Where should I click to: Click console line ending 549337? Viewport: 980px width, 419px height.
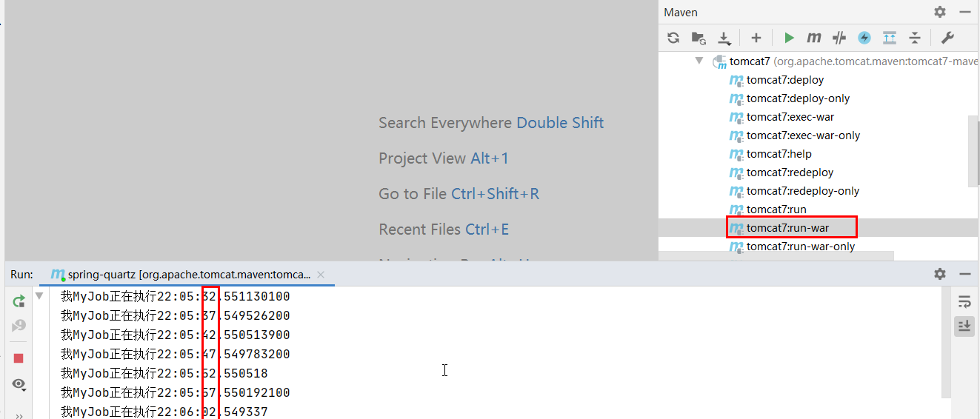(164, 412)
